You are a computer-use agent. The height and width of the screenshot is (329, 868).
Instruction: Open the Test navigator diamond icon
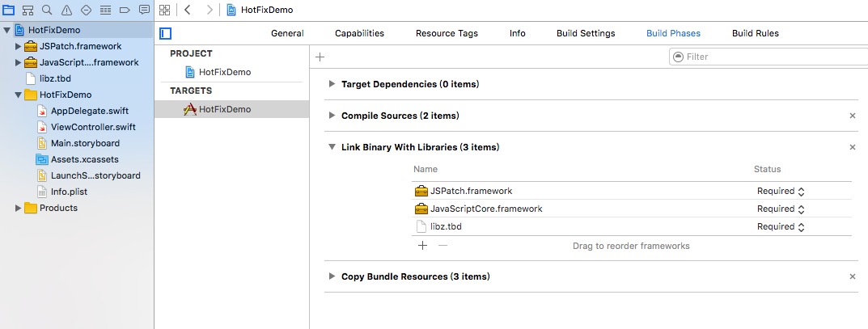(86, 10)
